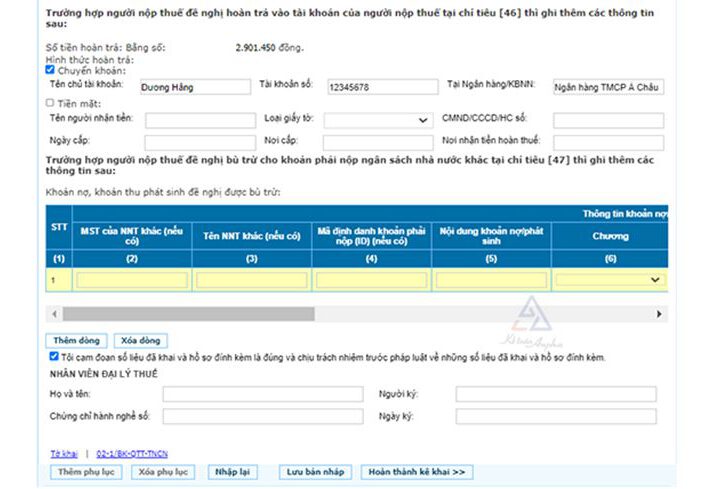Viewport: 716px width, 489px height.
Task: Click the Thêm dòng button
Action: 78,340
